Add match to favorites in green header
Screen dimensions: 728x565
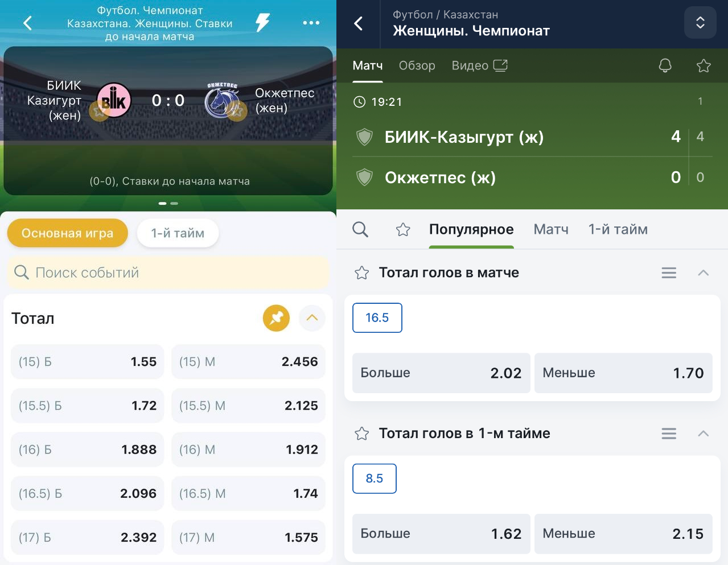[x=704, y=66]
